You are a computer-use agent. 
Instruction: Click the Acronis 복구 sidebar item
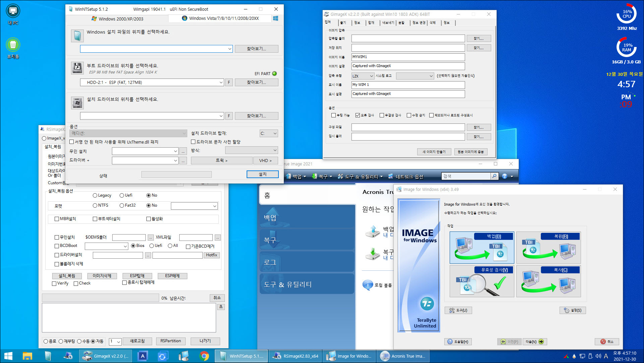307,240
